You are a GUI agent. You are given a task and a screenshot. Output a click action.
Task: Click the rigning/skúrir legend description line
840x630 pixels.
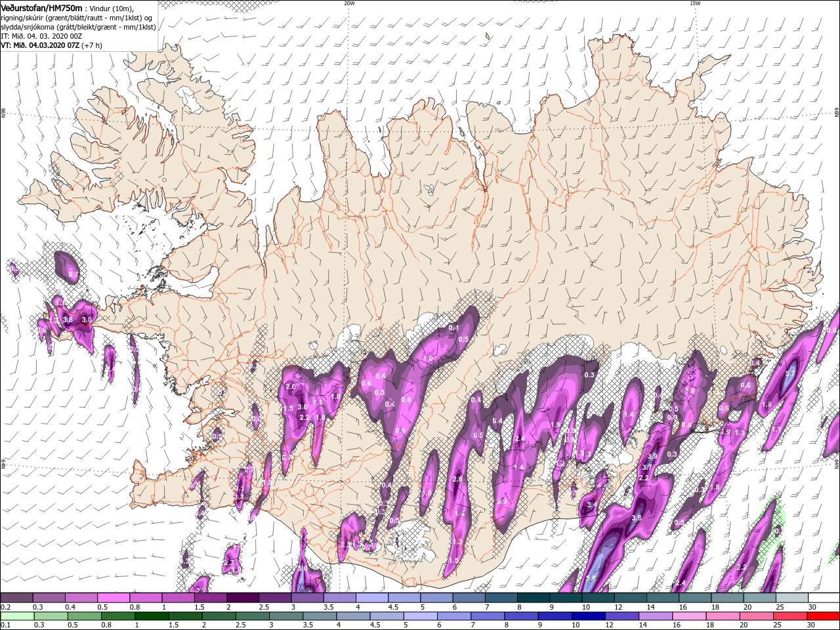(77, 17)
